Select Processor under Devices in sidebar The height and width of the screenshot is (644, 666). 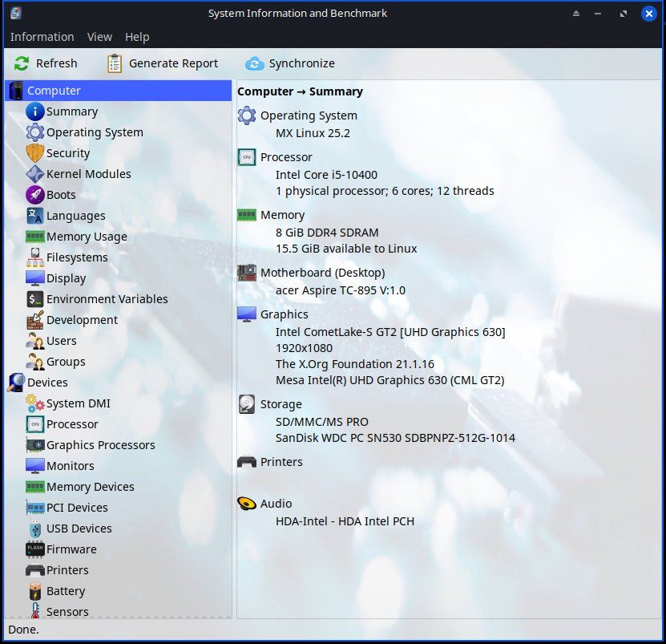point(62,423)
